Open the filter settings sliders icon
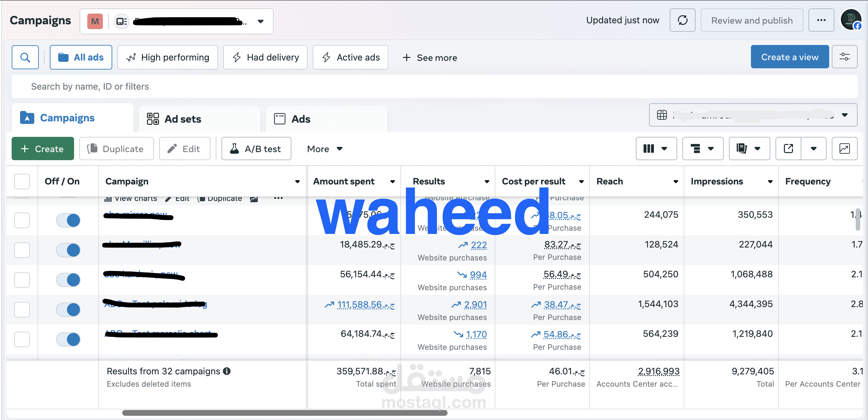 tap(844, 57)
